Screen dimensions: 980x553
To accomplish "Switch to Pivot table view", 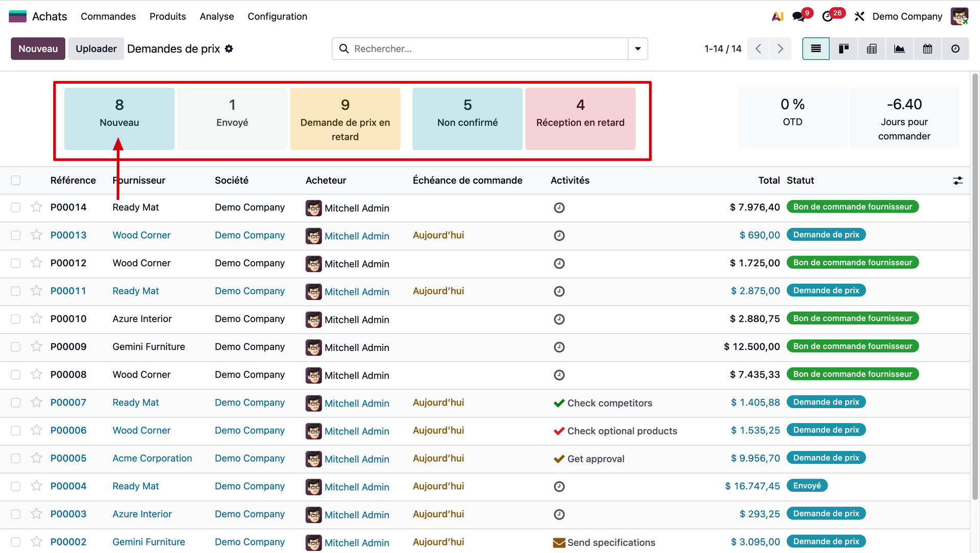I will pyautogui.click(x=872, y=48).
